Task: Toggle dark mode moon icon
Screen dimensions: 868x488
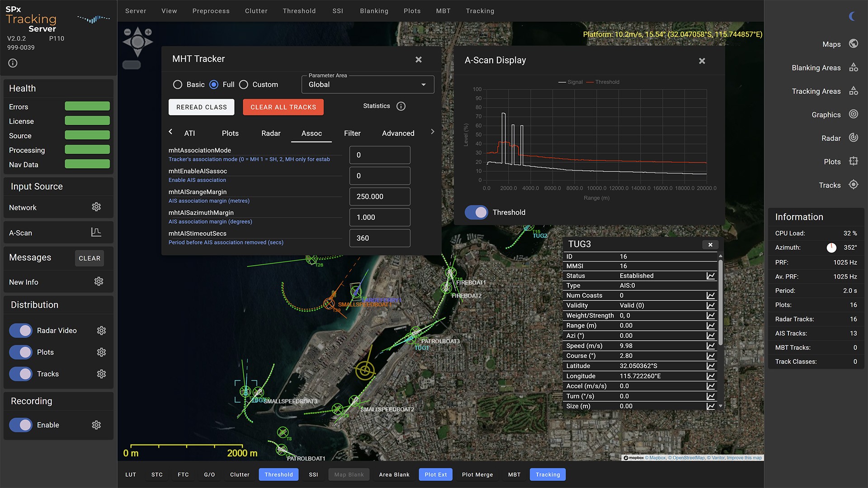Action: pos(852,16)
